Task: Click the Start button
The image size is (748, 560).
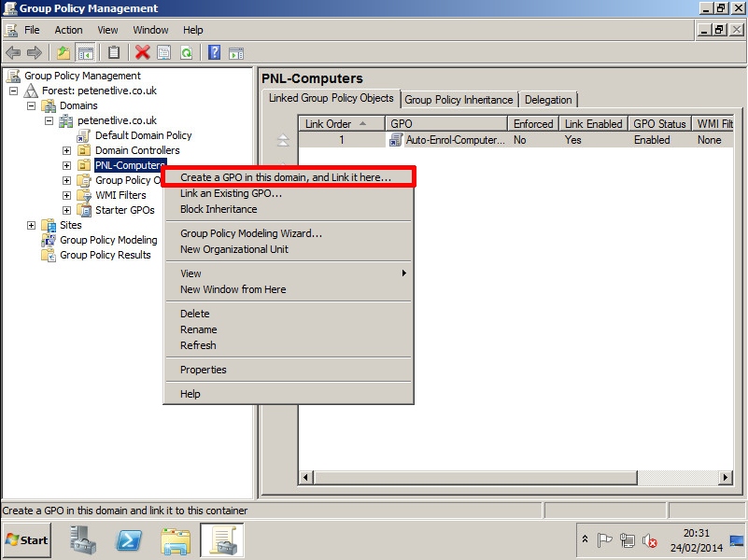Action: (27, 540)
